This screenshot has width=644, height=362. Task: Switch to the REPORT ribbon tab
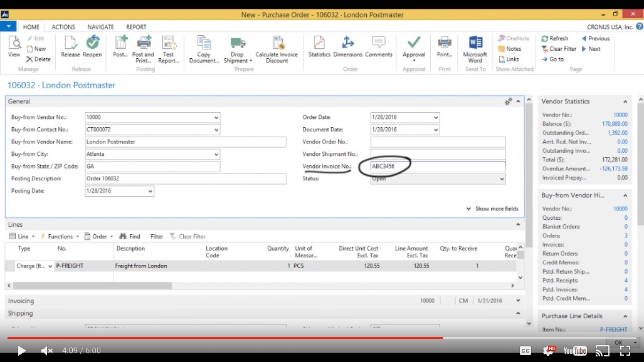(136, 27)
